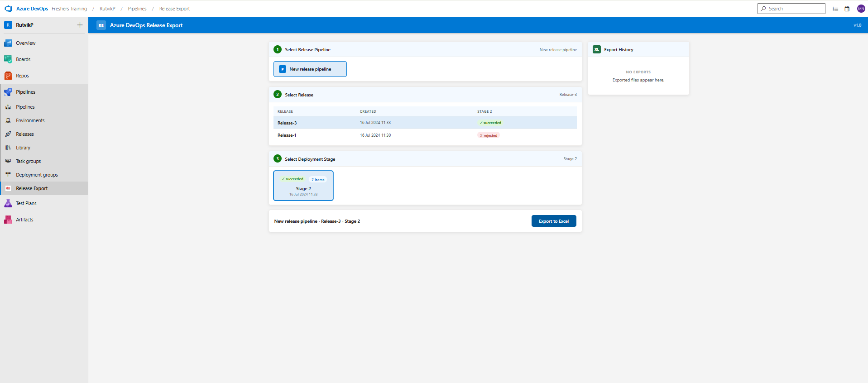Expand the Pipelines section header
Screen dimensions: 868x383
44,92
